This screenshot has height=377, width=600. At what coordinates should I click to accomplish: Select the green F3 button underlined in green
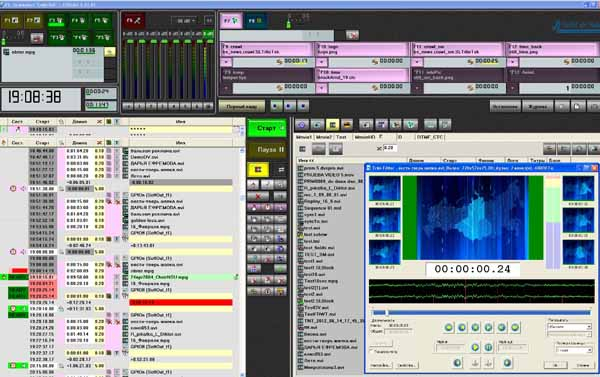56,21
